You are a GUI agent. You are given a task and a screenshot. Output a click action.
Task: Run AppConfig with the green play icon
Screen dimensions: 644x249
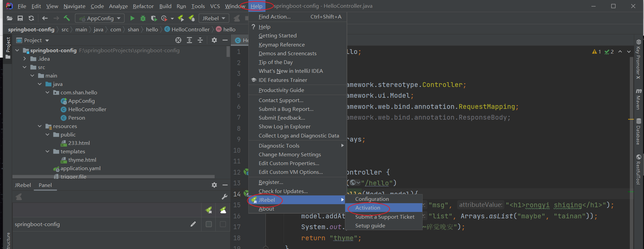point(132,18)
